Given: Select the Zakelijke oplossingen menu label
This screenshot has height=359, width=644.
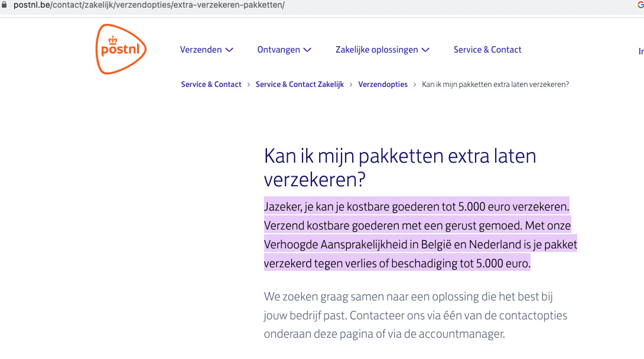Looking at the screenshot, I should pyautogui.click(x=376, y=50).
